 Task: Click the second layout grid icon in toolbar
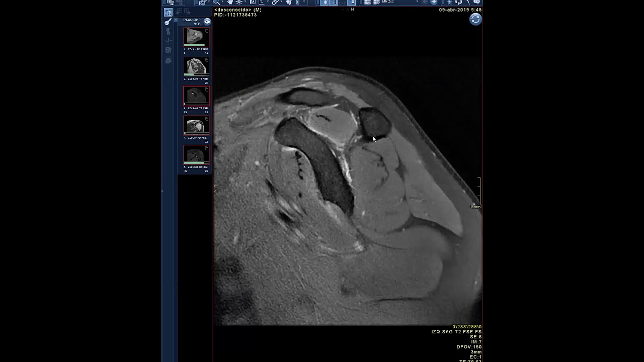tap(376, 2)
